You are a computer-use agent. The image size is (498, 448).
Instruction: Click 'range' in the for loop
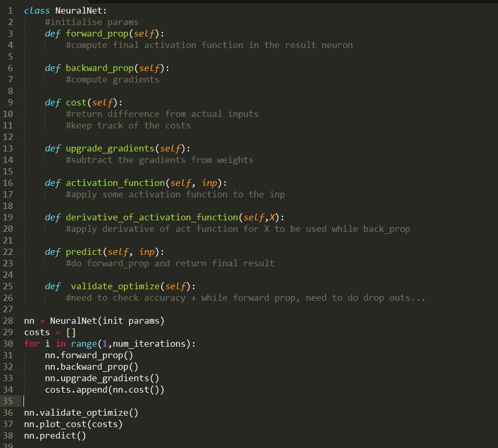pos(84,344)
